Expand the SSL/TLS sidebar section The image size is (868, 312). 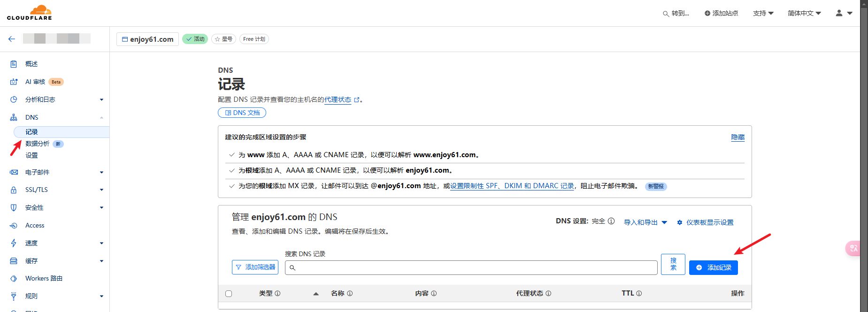101,190
